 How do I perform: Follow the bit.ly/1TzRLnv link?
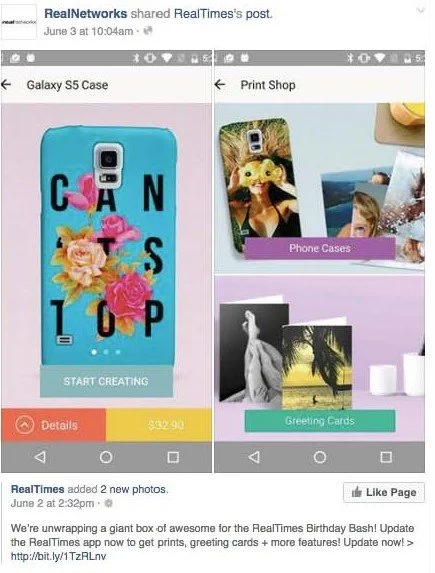pos(58,556)
